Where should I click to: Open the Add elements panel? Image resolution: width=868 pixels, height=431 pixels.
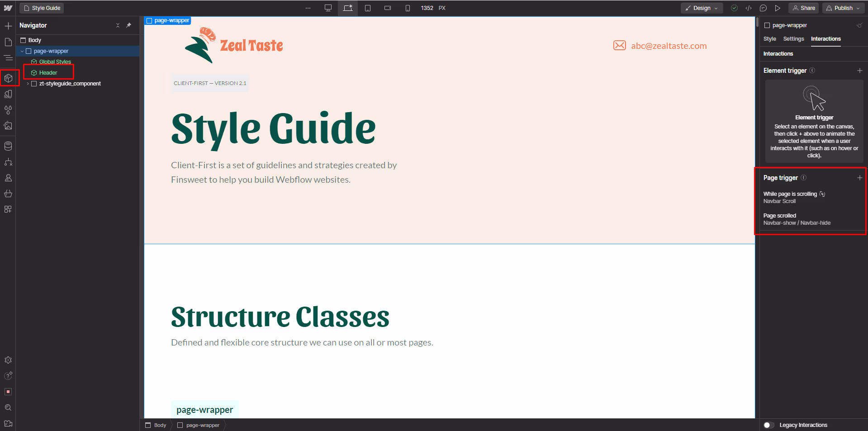tap(8, 26)
